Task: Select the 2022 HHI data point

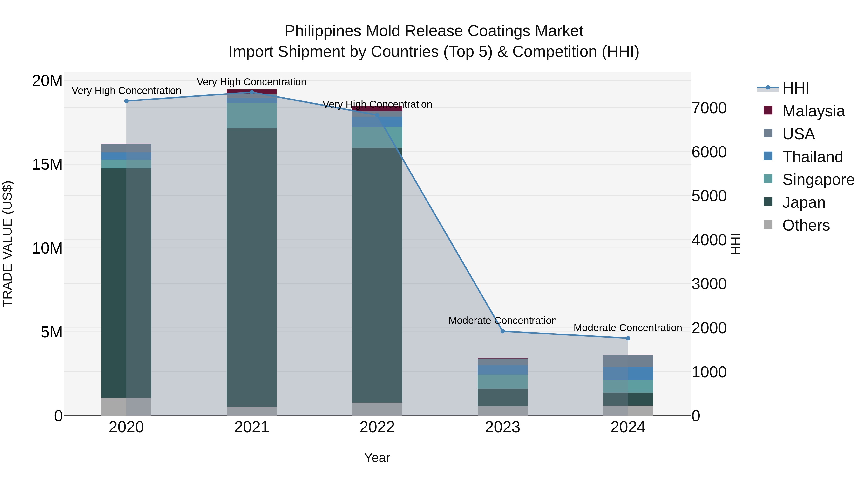Action: point(377,115)
